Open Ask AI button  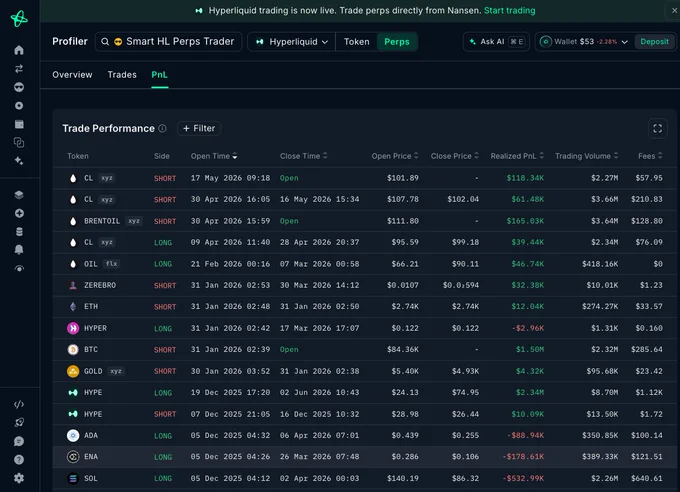[x=496, y=42]
